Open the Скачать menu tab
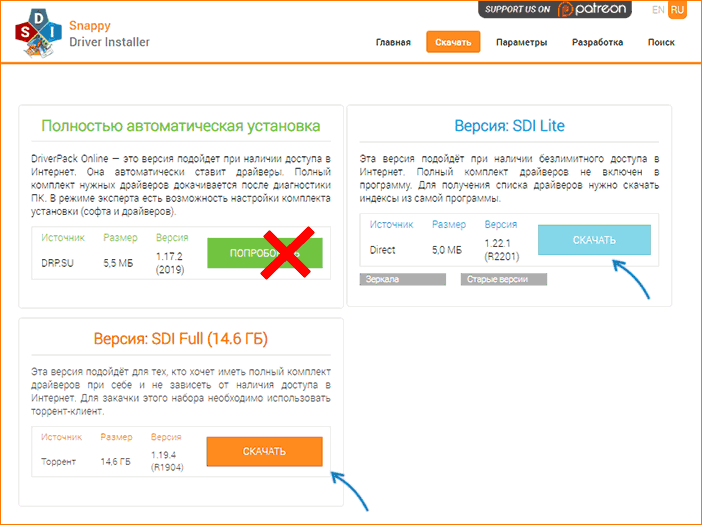This screenshot has height=525, width=702. coord(453,42)
